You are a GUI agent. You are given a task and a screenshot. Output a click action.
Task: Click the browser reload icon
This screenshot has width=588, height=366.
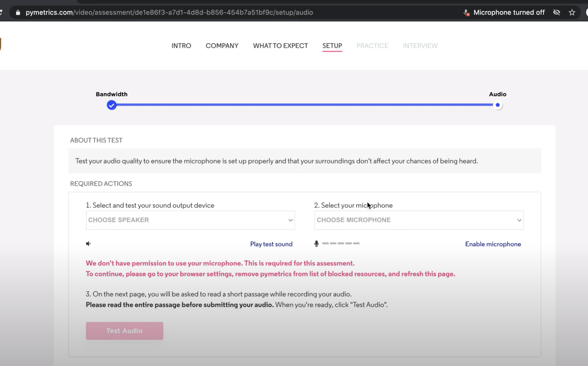[x=1, y=12]
